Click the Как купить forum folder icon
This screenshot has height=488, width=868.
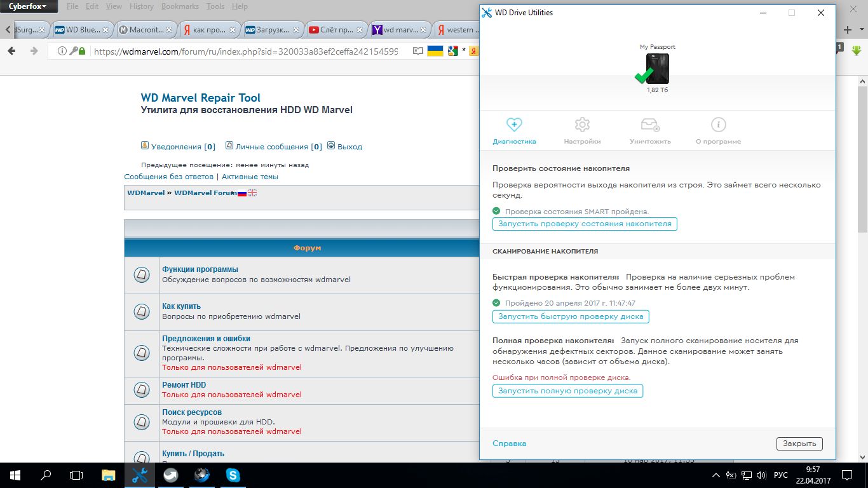point(142,311)
